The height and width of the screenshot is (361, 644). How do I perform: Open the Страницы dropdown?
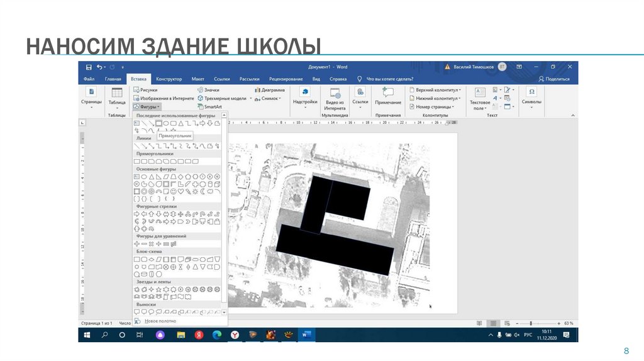(x=91, y=97)
